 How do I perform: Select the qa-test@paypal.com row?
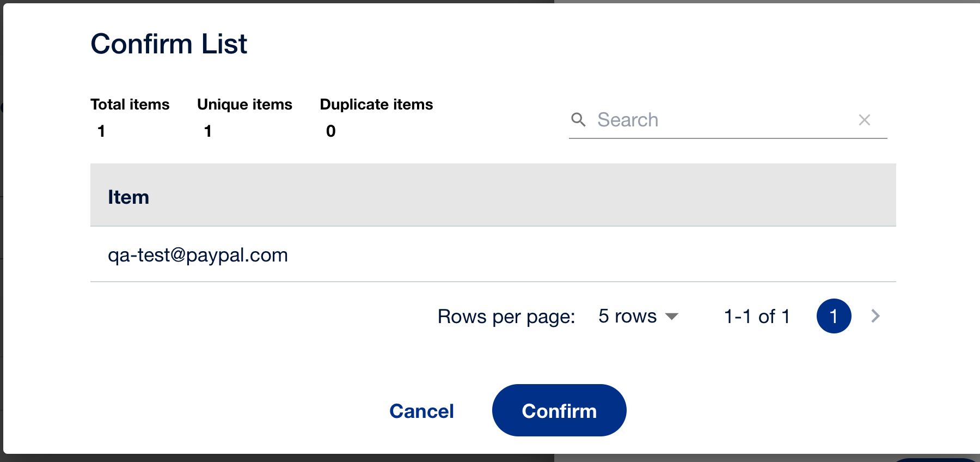pos(198,254)
